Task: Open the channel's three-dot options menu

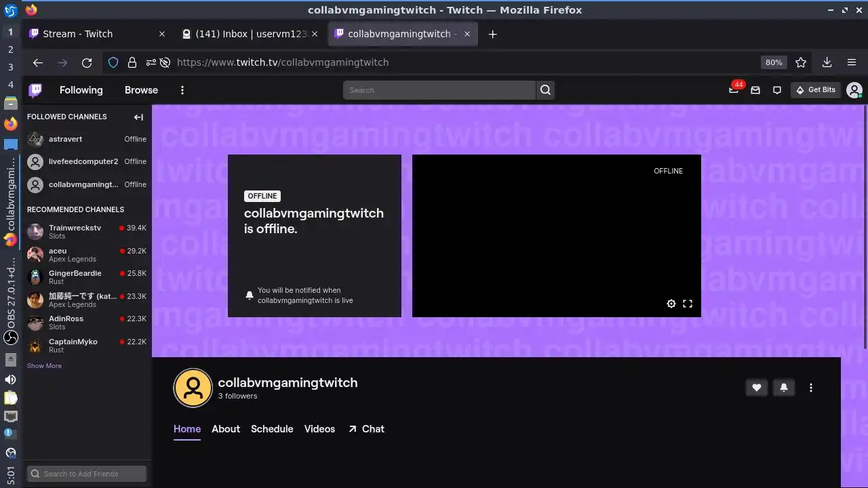Action: [x=811, y=388]
